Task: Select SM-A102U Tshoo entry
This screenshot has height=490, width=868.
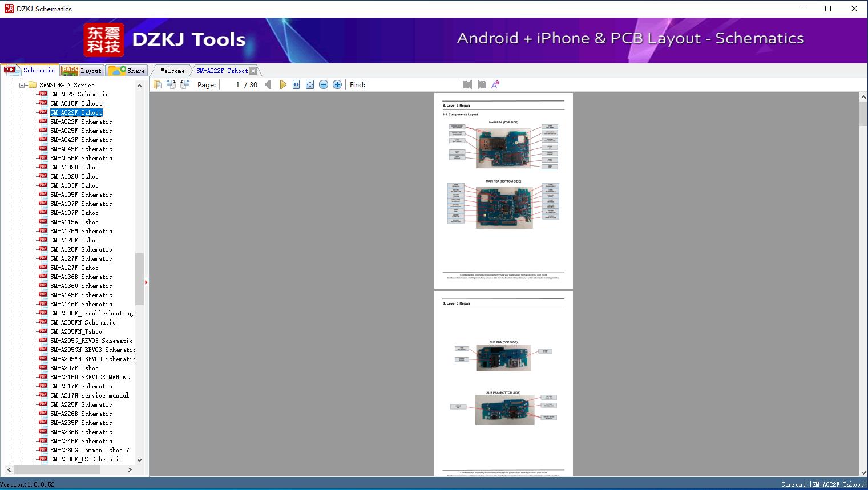Action: tap(74, 176)
